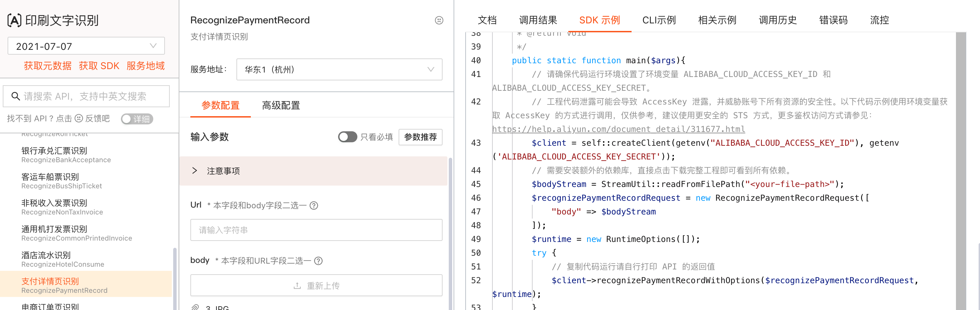Click the API search input field

[x=86, y=96]
